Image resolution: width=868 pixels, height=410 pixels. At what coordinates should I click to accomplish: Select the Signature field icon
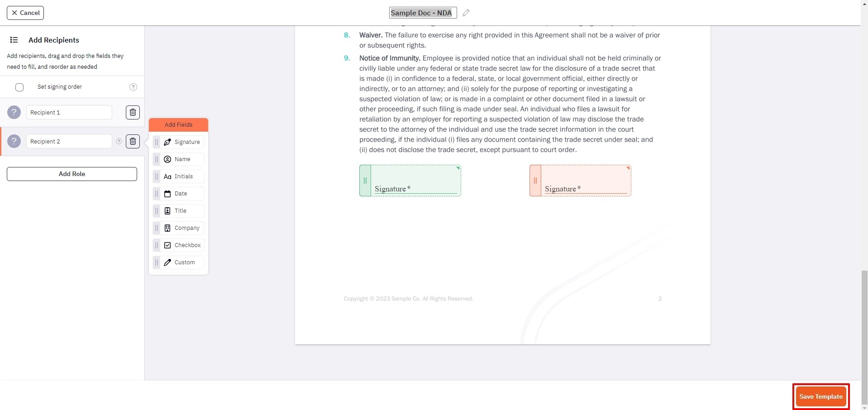[167, 142]
